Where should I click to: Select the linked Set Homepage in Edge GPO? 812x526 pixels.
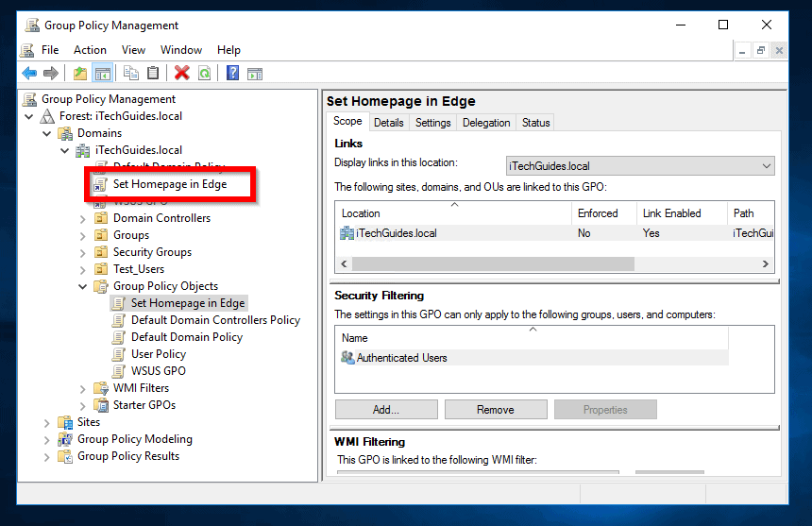170,184
